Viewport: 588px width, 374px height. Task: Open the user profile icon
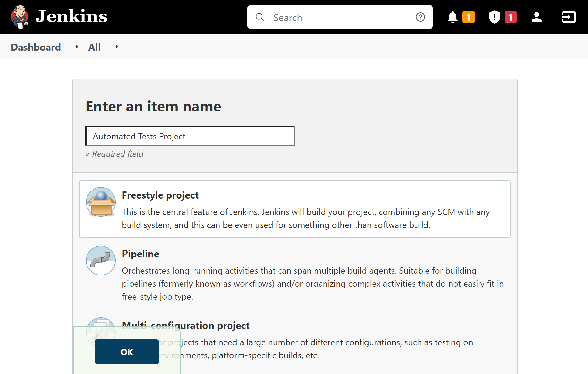pyautogui.click(x=536, y=17)
